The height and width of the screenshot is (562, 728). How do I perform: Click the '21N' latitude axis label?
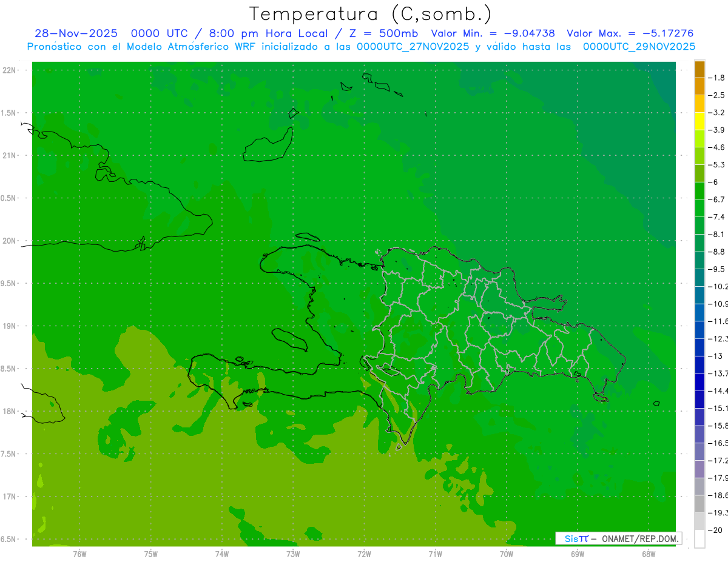tap(10, 156)
